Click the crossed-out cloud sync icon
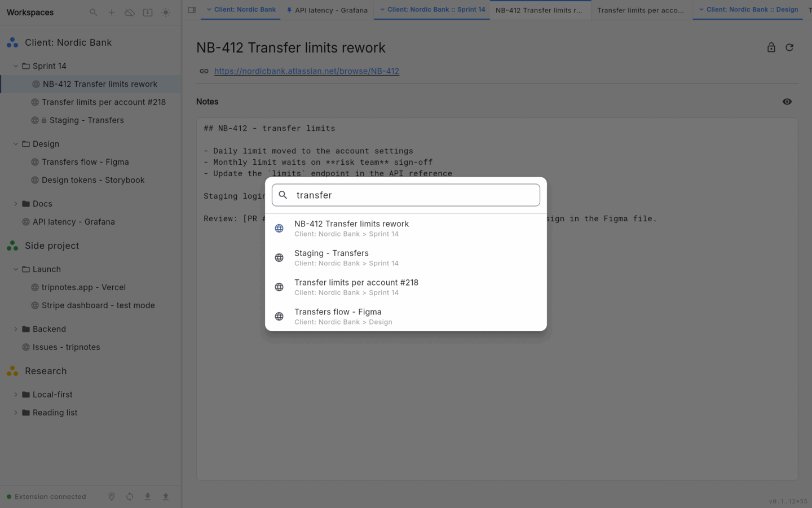Image resolution: width=812 pixels, height=508 pixels. coord(130,12)
